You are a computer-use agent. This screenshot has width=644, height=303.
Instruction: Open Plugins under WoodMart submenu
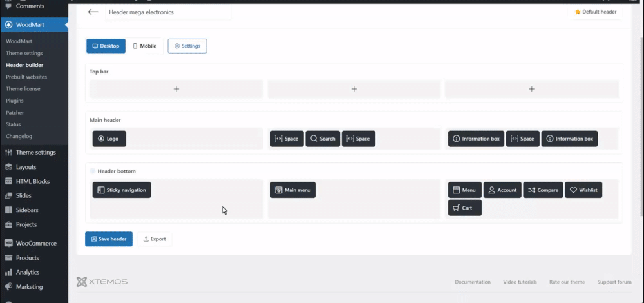click(14, 101)
